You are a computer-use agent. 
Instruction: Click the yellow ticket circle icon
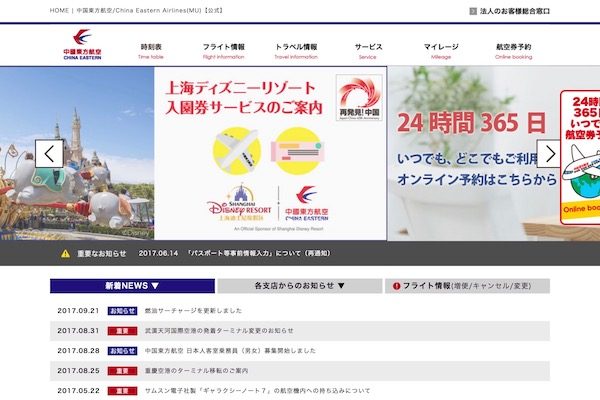click(298, 151)
